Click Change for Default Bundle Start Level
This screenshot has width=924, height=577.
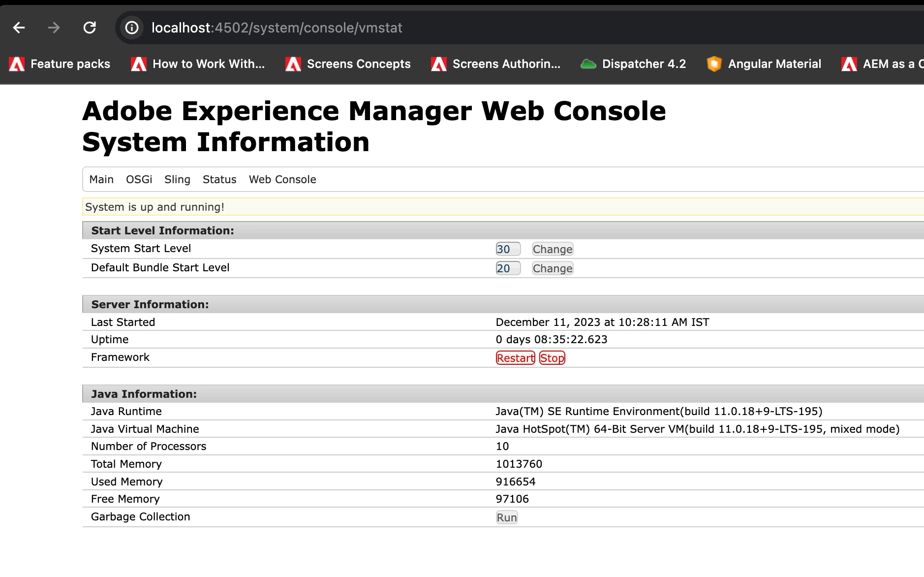(x=553, y=268)
